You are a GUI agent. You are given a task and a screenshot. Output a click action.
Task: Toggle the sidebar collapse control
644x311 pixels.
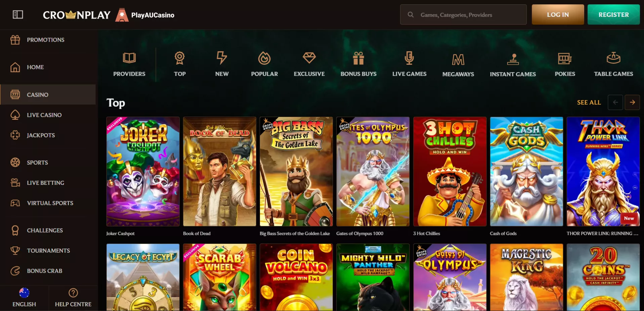click(18, 14)
